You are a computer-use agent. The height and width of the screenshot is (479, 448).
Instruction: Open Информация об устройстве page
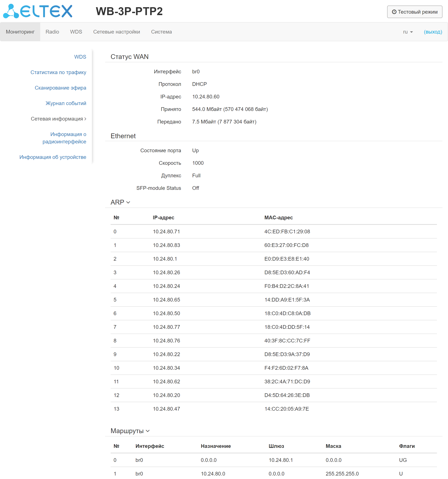pos(53,157)
